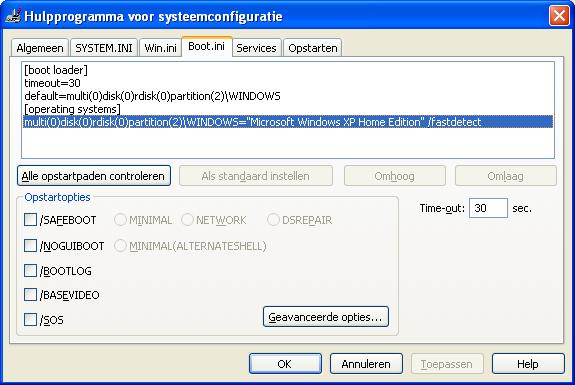Select the timeout=30 line in boot.ini
Screen dimensions: 575x385
point(52,83)
